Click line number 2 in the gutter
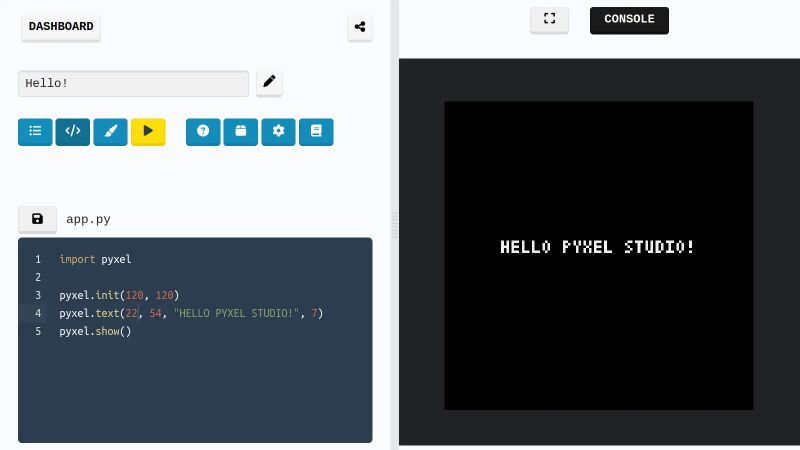Image resolution: width=800 pixels, height=450 pixels. click(x=38, y=278)
